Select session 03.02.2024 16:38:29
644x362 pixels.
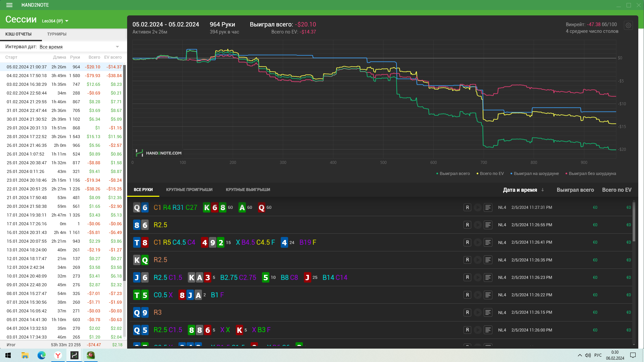point(62,84)
